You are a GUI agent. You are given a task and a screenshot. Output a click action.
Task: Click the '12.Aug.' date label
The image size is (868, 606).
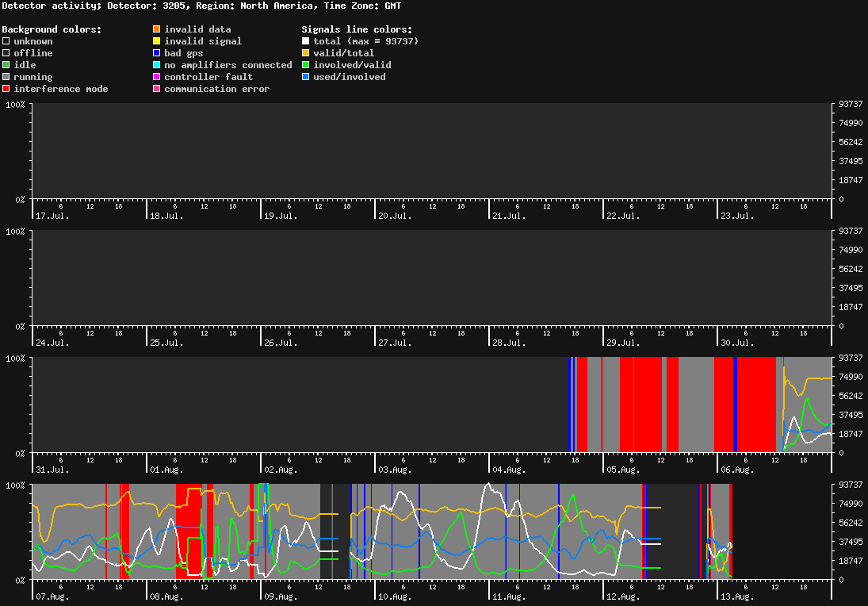[623, 596]
